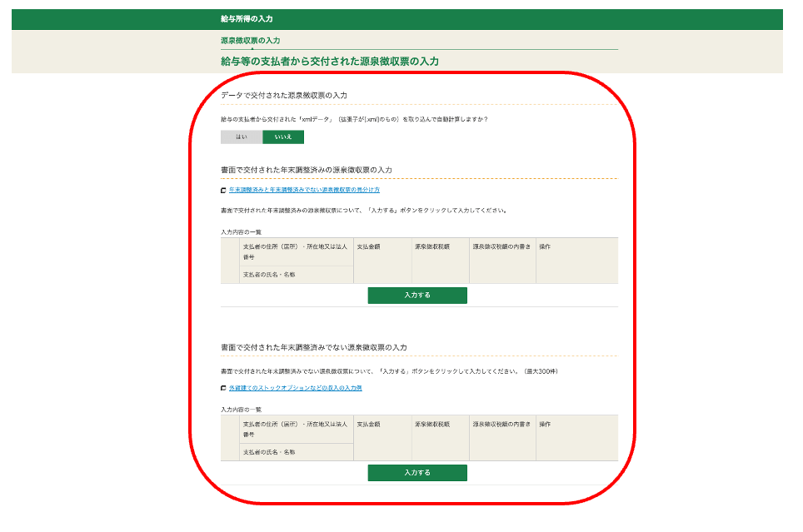Click the new-window icon beside the 見分け方 link
Screen dimensions: 803x532
tap(223, 191)
